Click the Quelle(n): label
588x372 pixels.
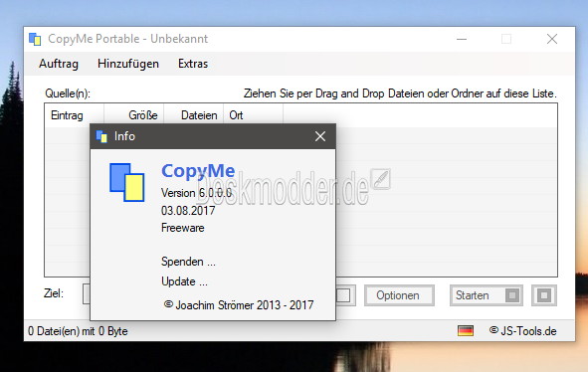(68, 93)
